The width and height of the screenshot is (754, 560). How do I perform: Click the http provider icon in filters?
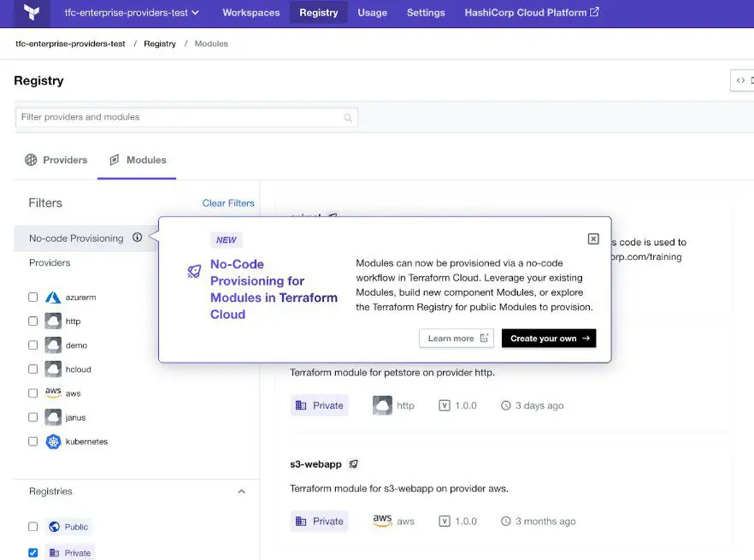53,321
